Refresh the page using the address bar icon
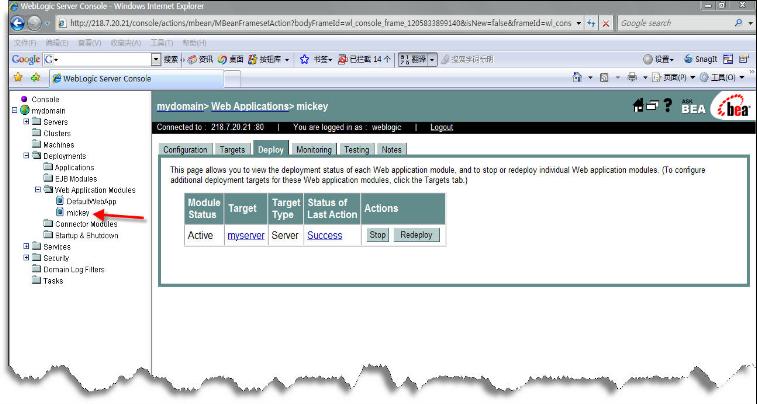The image size is (757, 404). point(591,23)
